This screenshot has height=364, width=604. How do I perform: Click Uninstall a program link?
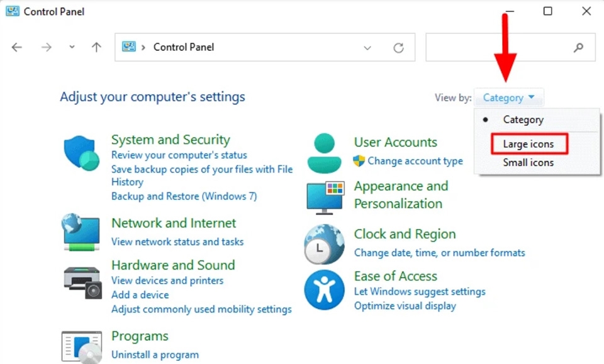click(x=155, y=355)
